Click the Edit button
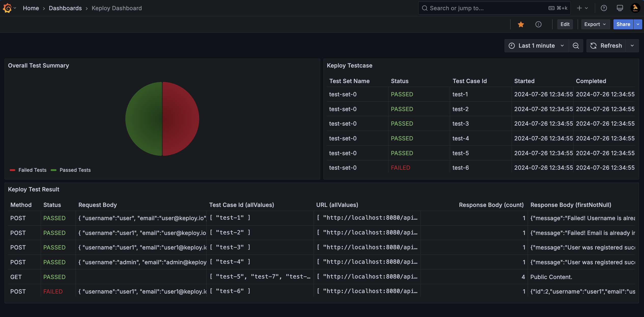Screen dimensions: 644x317 565,24
